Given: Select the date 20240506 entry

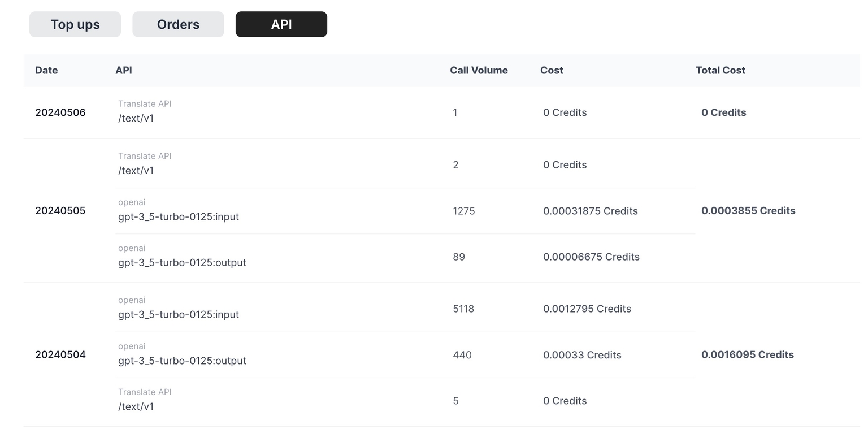Looking at the screenshot, I should (60, 112).
